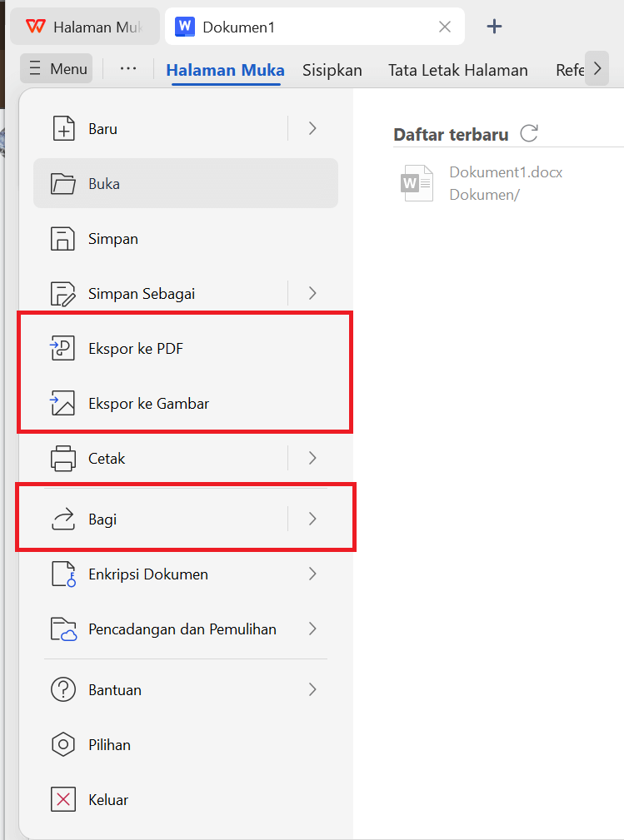Choose Keluar to exit

[186, 799]
